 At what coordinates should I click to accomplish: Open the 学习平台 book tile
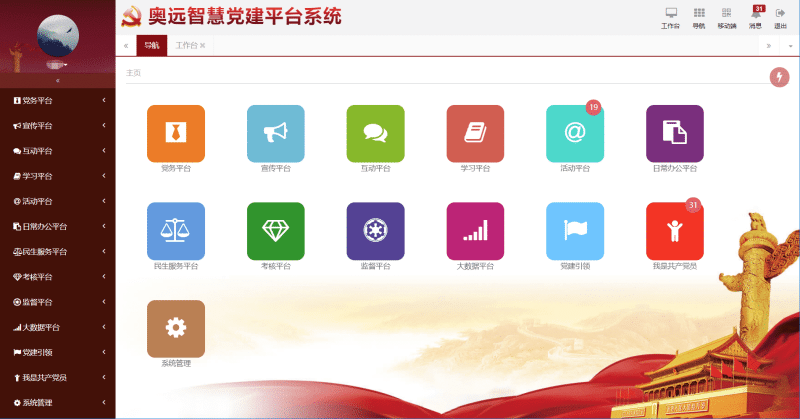pos(475,134)
